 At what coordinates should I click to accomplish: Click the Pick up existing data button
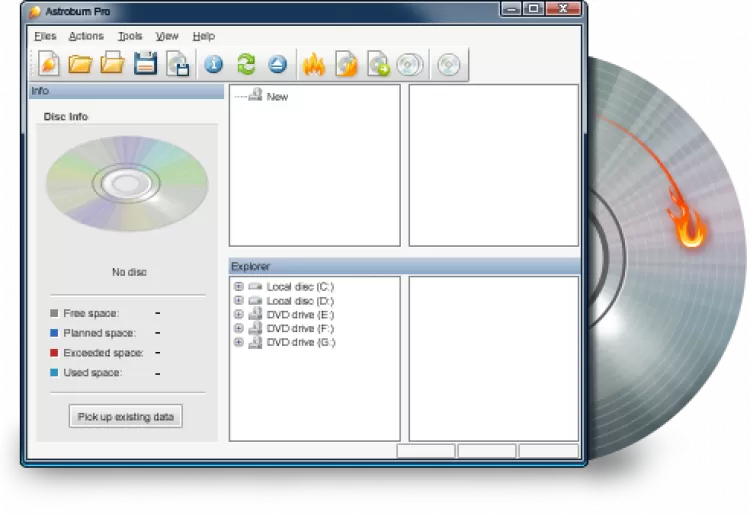click(125, 416)
